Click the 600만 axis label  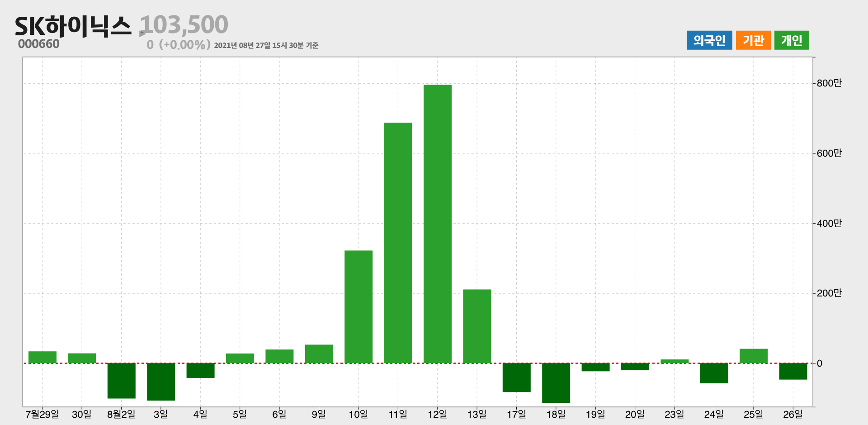point(829,153)
